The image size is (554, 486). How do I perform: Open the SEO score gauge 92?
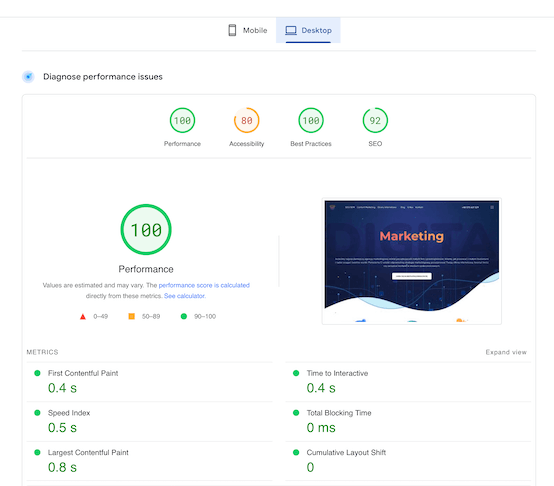pyautogui.click(x=375, y=120)
